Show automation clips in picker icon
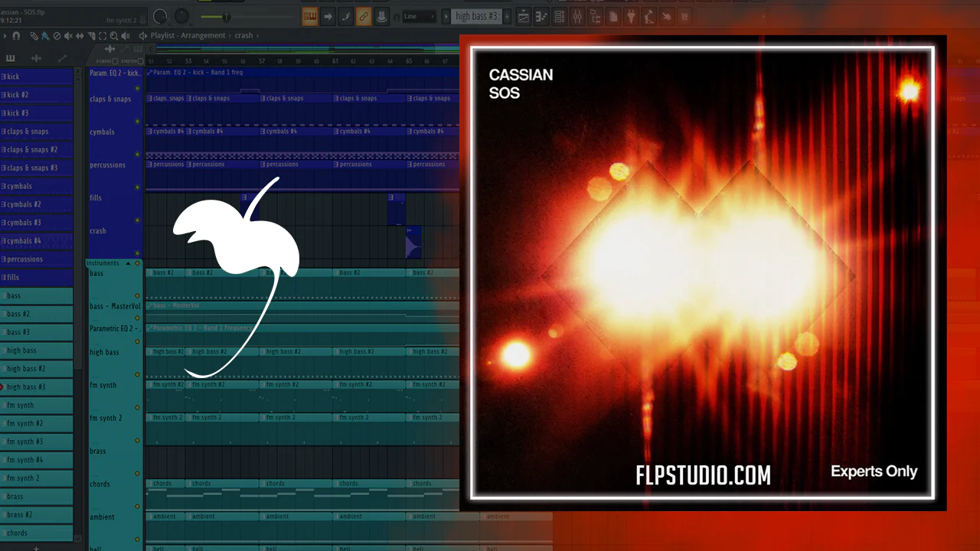Viewport: 980px width, 551px height. tap(62, 58)
